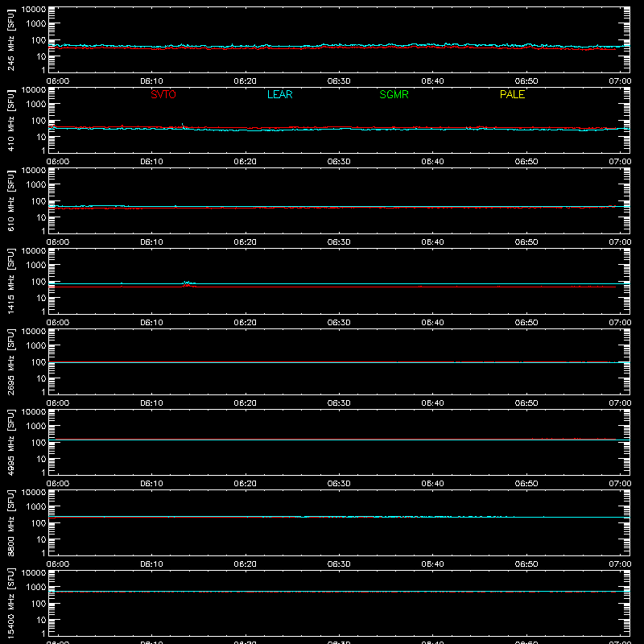Click the yellow PALE legend label
This screenshot has width=644, height=644.
[512, 94]
